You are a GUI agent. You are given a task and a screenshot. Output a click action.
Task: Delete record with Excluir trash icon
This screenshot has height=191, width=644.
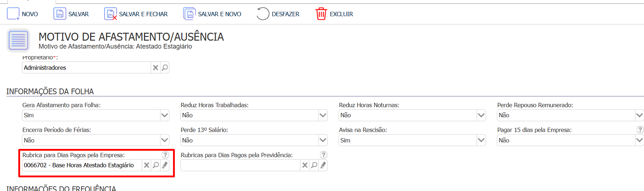pyautogui.click(x=321, y=14)
